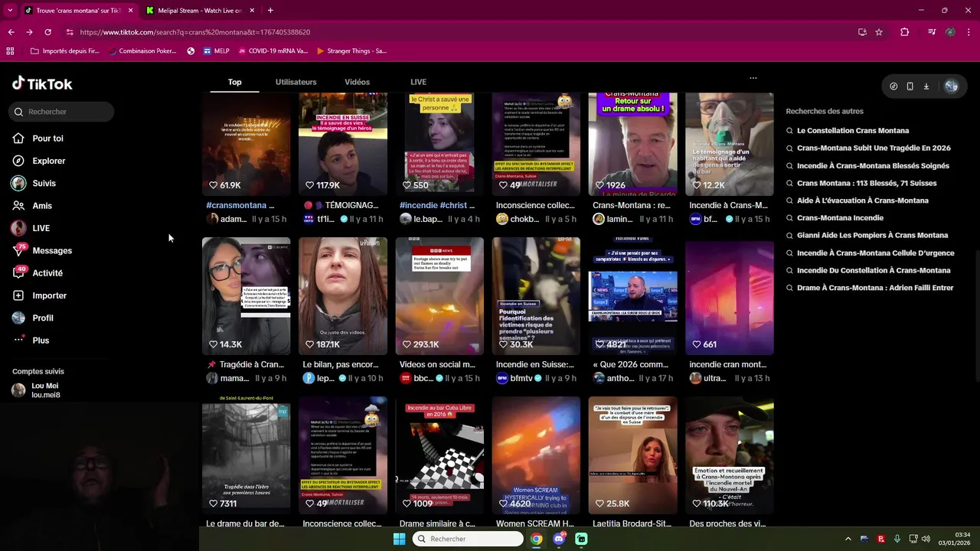Open a new browser tab
The width and height of the screenshot is (980, 551).
(270, 11)
